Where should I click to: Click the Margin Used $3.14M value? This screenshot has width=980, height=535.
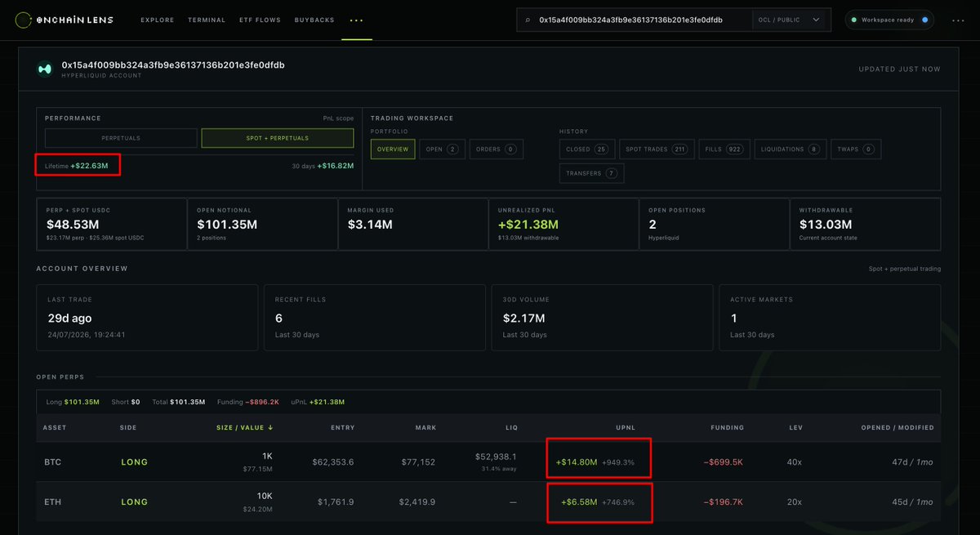(x=369, y=225)
